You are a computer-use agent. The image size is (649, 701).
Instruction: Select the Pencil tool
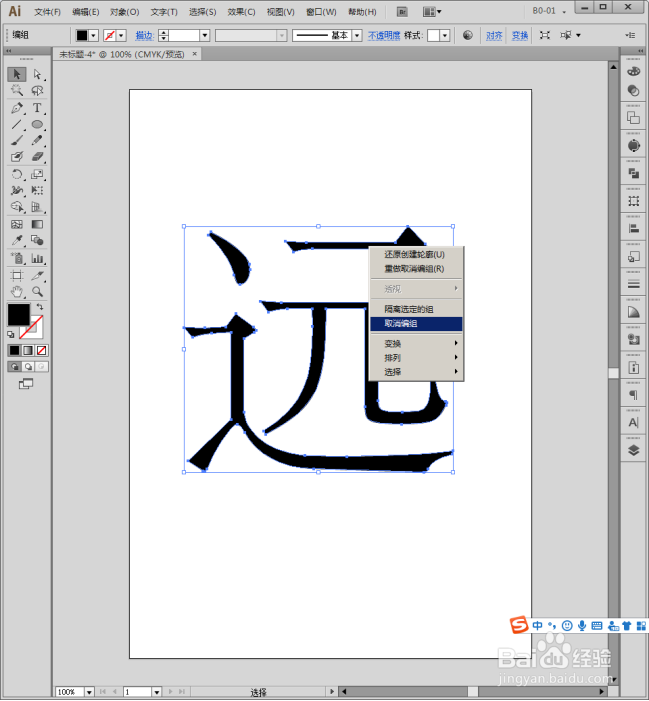(x=37, y=140)
